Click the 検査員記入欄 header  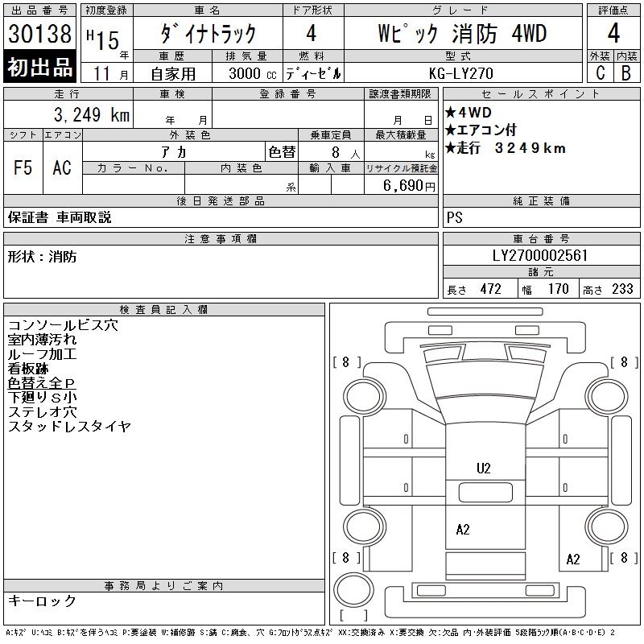click(163, 310)
